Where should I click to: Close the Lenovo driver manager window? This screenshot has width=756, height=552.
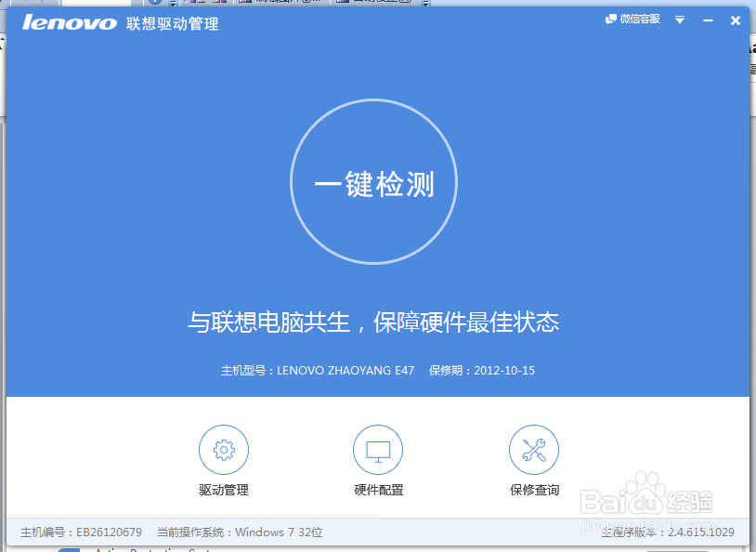pyautogui.click(x=736, y=20)
